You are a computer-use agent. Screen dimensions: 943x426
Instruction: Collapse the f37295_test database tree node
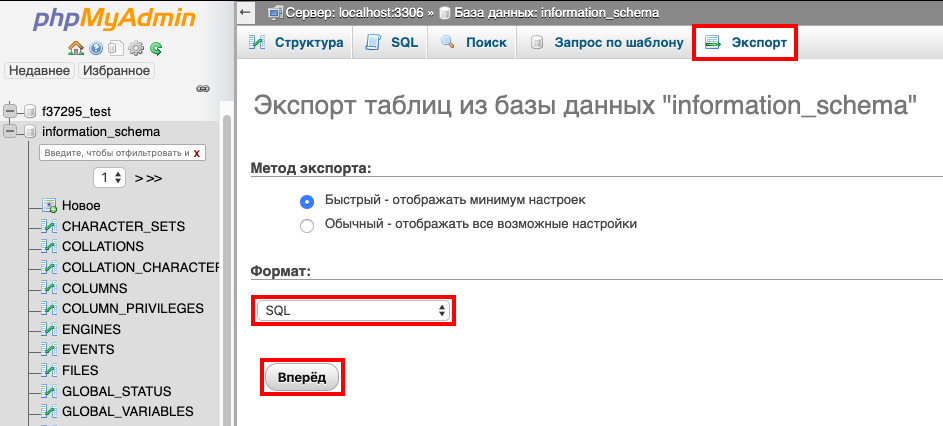[x=10, y=111]
